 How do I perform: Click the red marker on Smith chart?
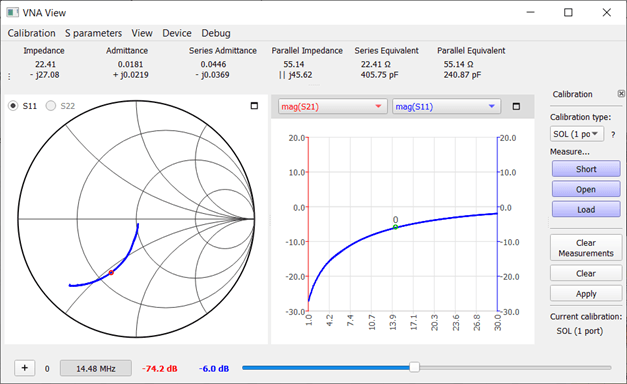pos(112,273)
